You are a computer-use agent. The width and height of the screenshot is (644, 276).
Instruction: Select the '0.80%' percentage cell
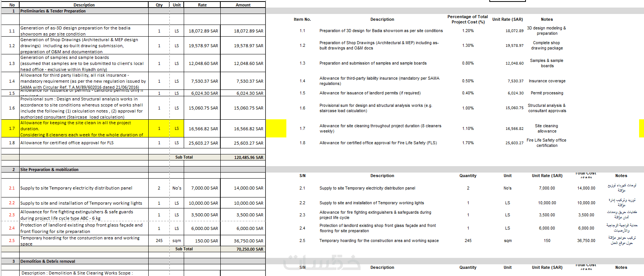[x=468, y=63]
